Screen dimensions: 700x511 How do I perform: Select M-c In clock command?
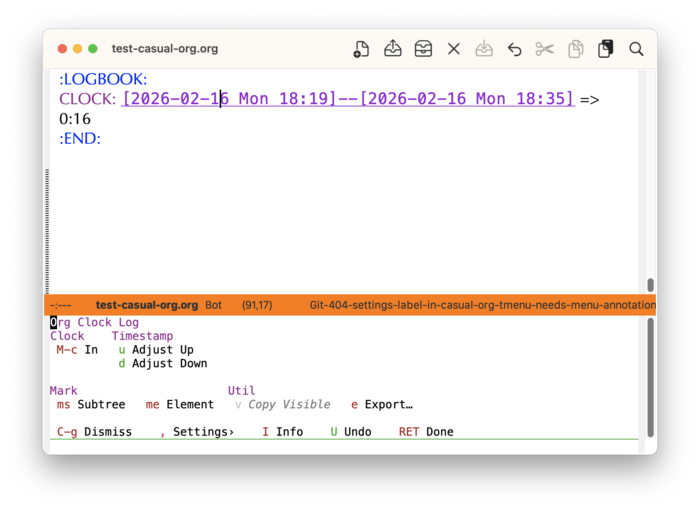(77, 350)
